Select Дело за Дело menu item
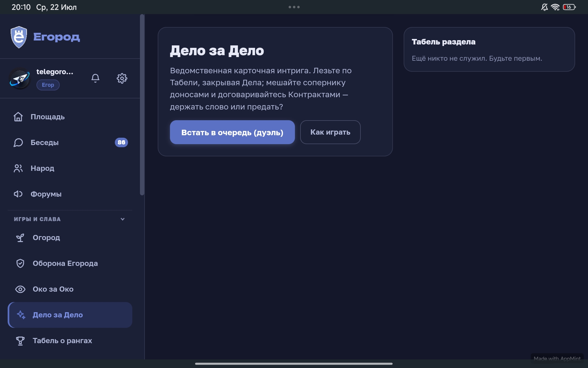The height and width of the screenshot is (368, 588). click(x=70, y=315)
